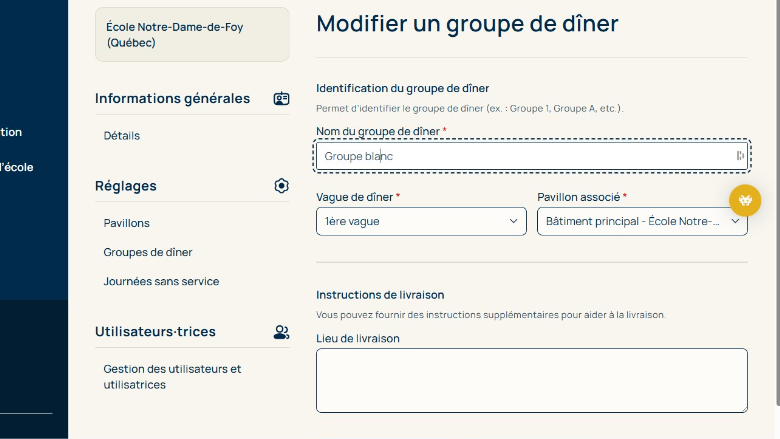Open Journées sans service
The image size is (780, 439).
pos(161,281)
